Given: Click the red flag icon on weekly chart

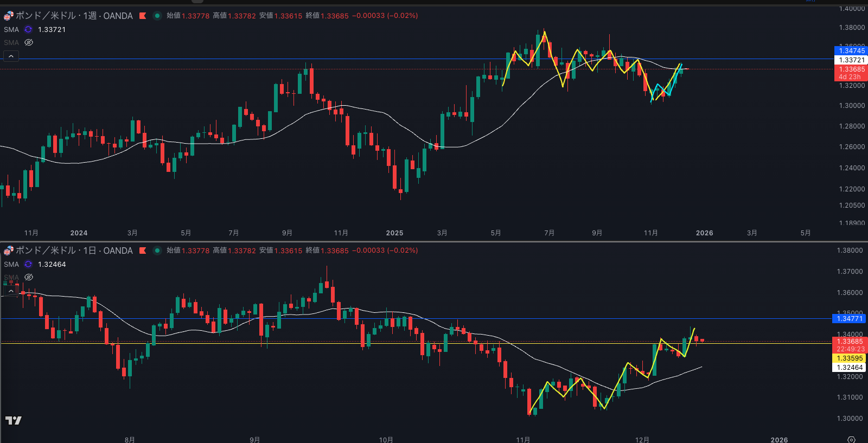Looking at the screenshot, I should [x=143, y=16].
